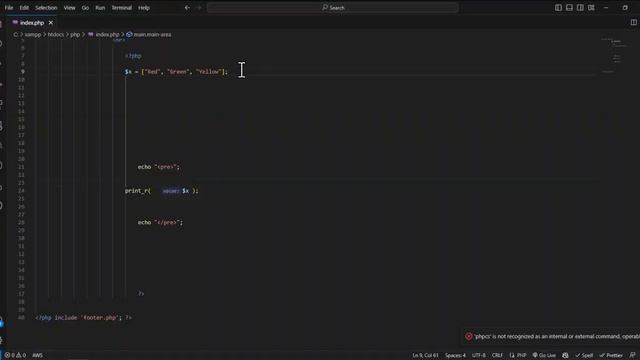Click the Copilot status icon
The image size is (640, 360).
(x=565, y=356)
